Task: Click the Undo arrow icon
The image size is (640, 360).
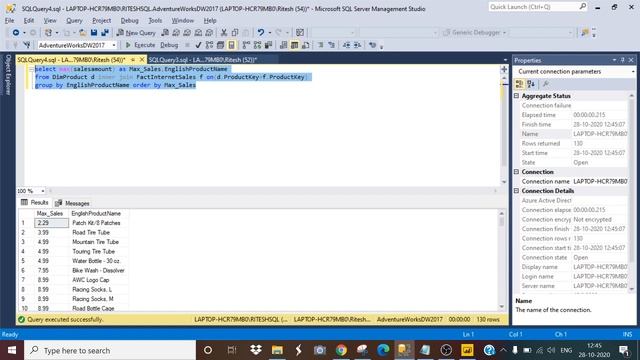Action: pos(260,33)
